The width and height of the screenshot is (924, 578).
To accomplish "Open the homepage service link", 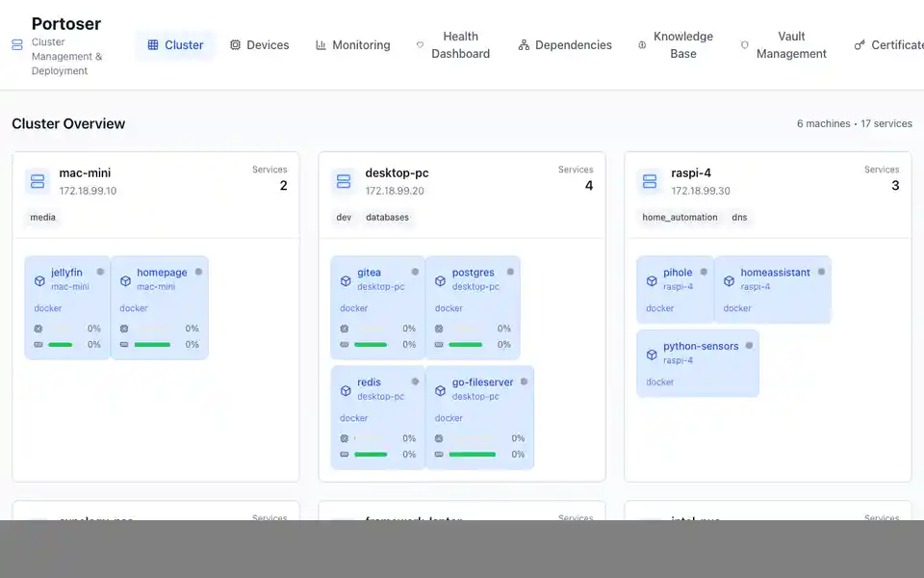I will (162, 273).
